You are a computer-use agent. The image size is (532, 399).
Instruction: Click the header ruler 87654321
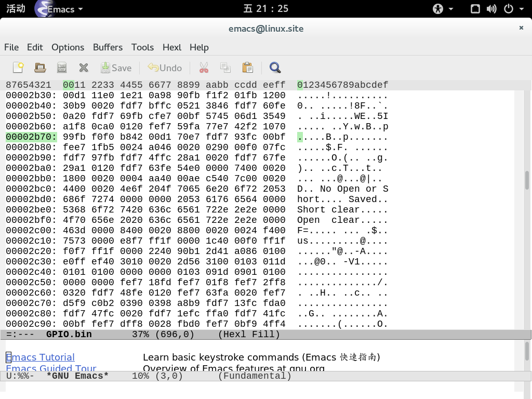(29, 85)
